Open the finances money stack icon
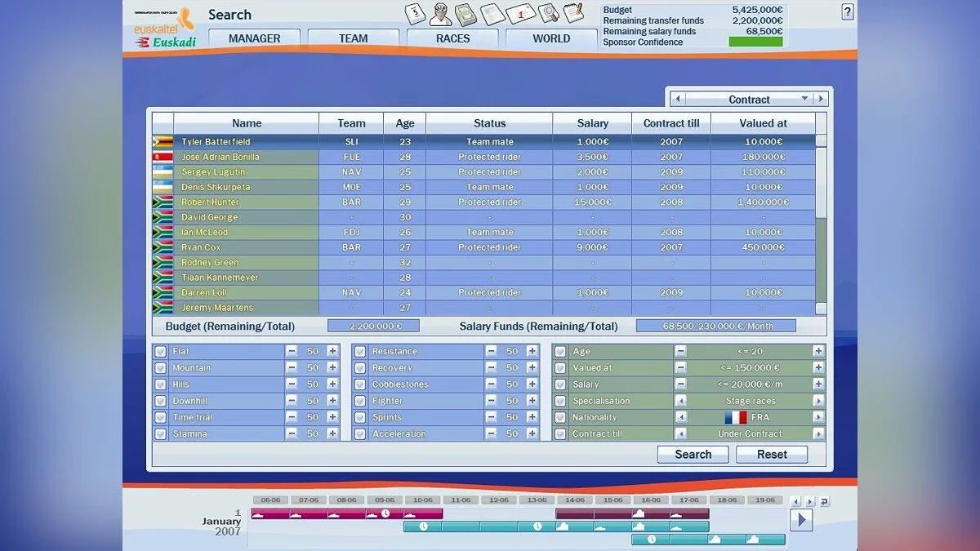Image resolution: width=980 pixels, height=551 pixels. pyautogui.click(x=466, y=14)
